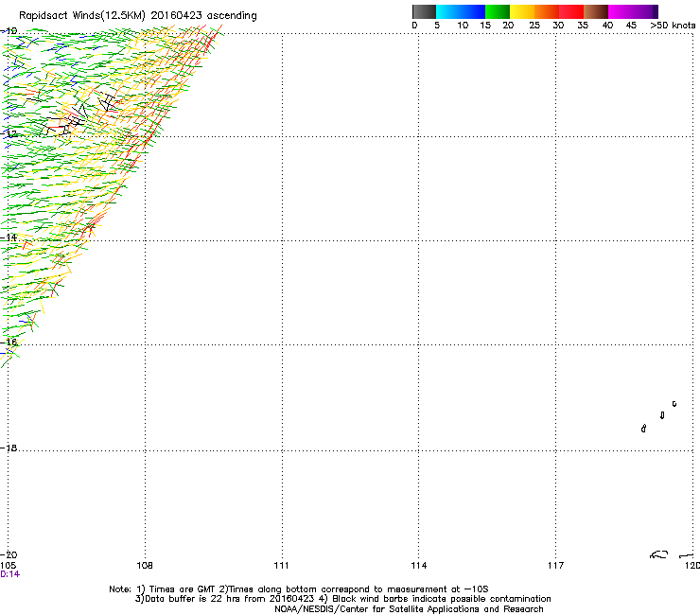Click the red 30-35 knots legend segment
This screenshot has width=700, height=615.
(x=571, y=11)
